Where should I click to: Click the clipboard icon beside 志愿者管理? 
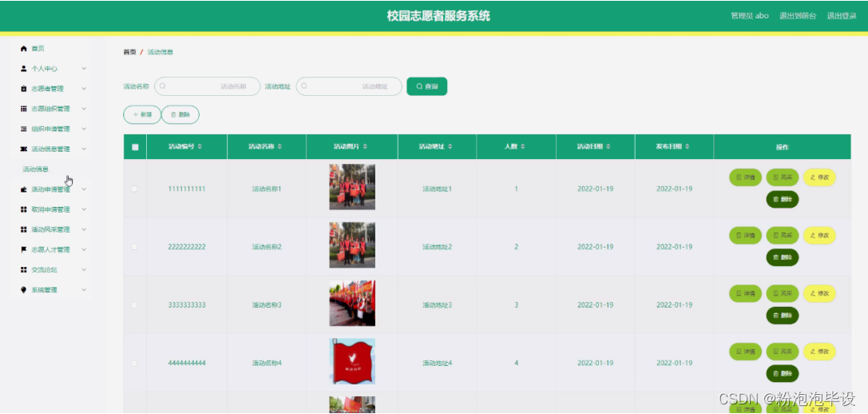pyautogui.click(x=23, y=89)
